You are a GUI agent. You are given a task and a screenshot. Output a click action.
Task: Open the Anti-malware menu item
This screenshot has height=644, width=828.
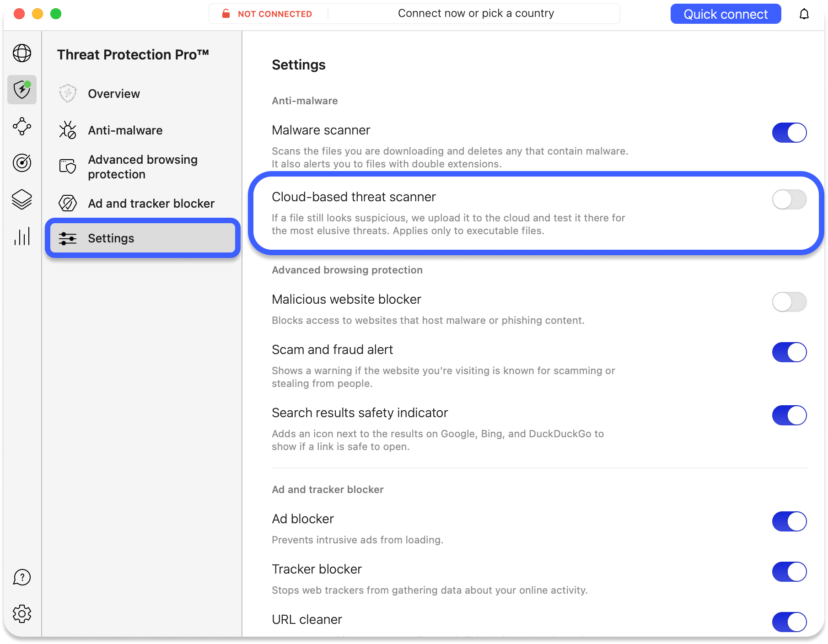point(125,130)
